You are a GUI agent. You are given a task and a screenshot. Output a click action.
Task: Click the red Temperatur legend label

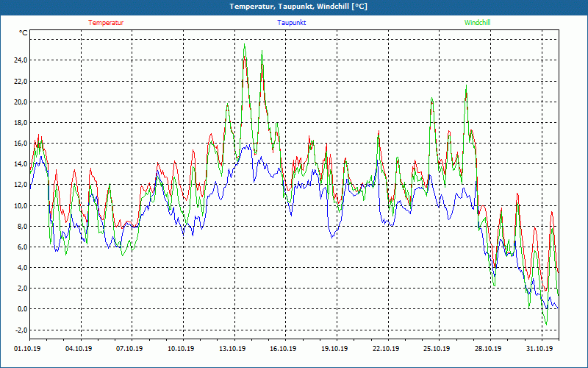106,23
